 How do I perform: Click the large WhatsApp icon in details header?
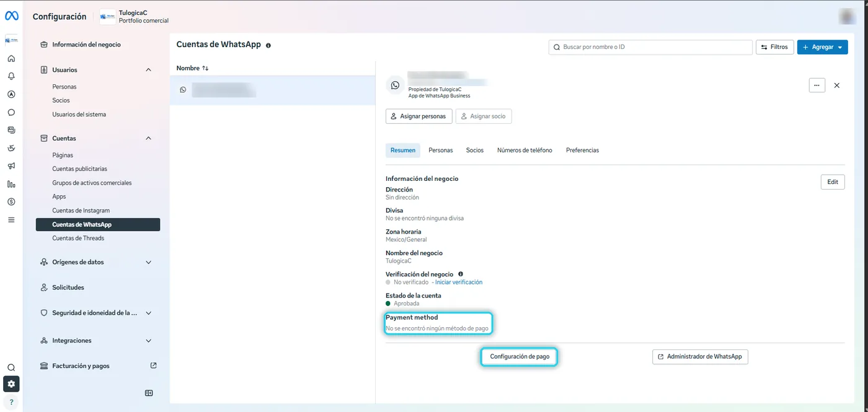point(396,85)
